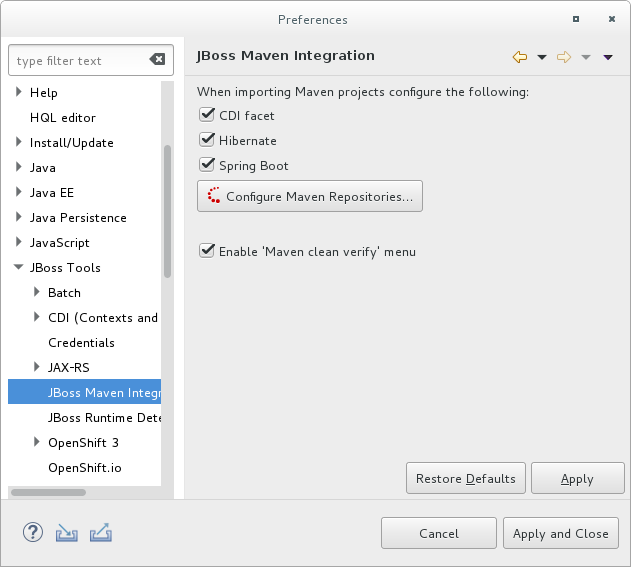Select the JavaScript tree label
The height and width of the screenshot is (567, 631).
tap(60, 243)
